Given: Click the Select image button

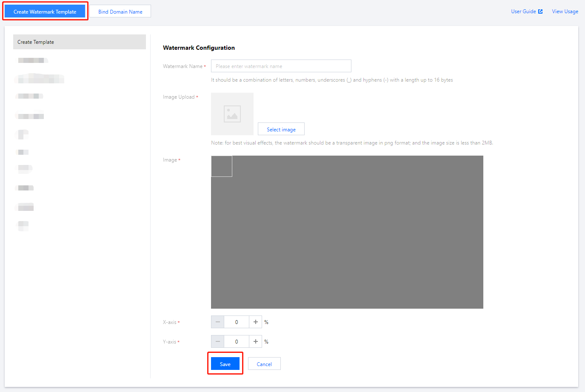Looking at the screenshot, I should tap(281, 129).
